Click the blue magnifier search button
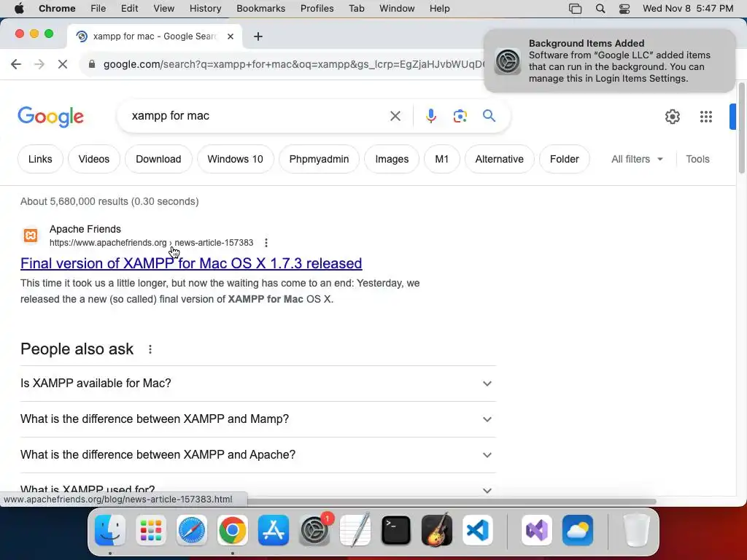747x560 pixels. [x=489, y=116]
